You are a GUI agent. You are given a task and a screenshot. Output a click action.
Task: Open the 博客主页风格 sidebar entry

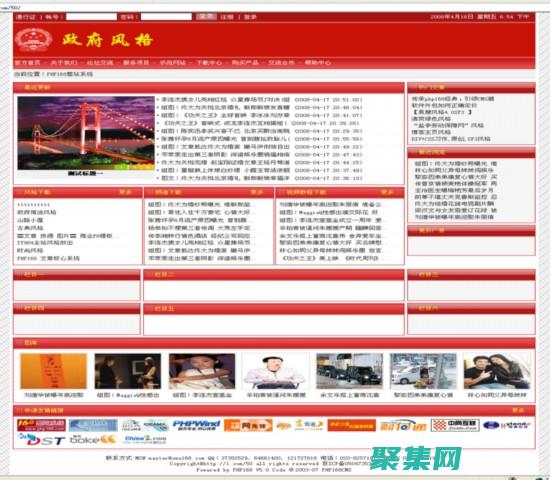[x=431, y=132]
